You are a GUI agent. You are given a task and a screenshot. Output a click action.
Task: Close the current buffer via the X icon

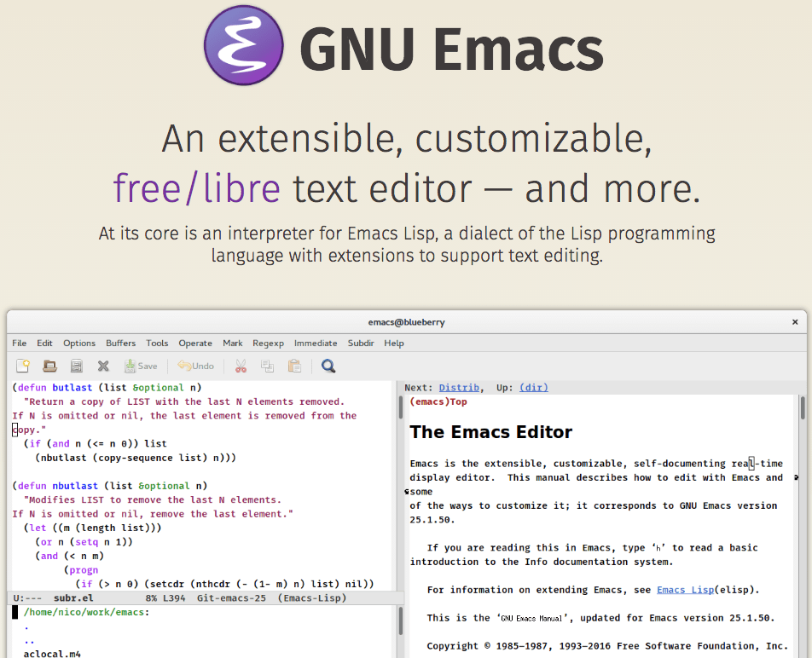104,365
